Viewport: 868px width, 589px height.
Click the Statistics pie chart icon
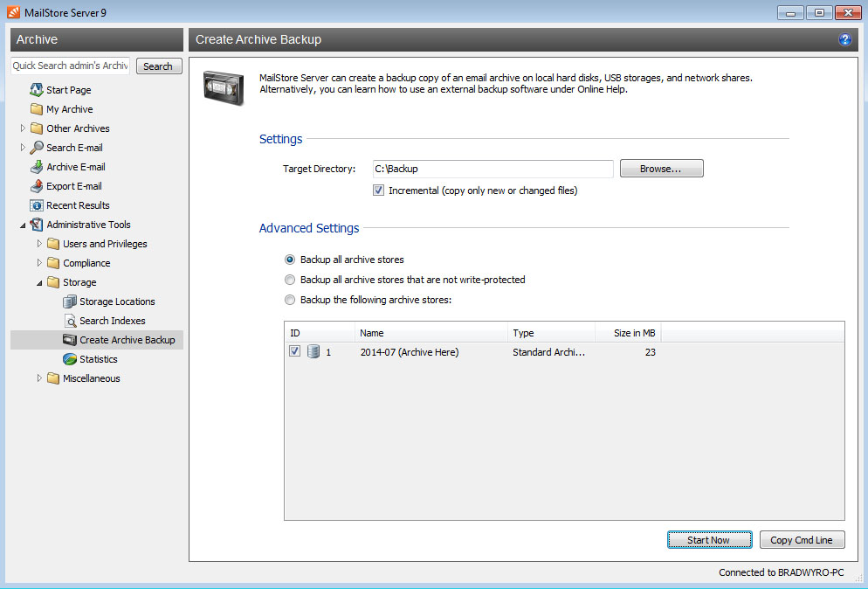[x=70, y=359]
